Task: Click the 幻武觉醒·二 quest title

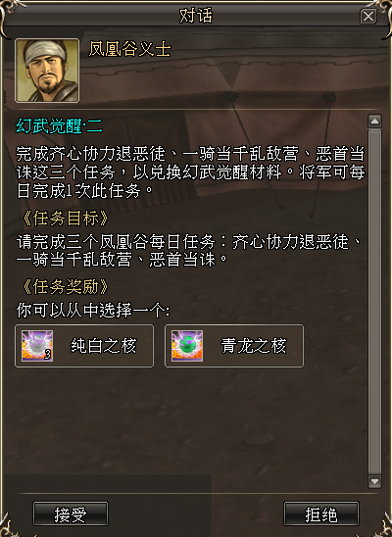Action: point(59,126)
